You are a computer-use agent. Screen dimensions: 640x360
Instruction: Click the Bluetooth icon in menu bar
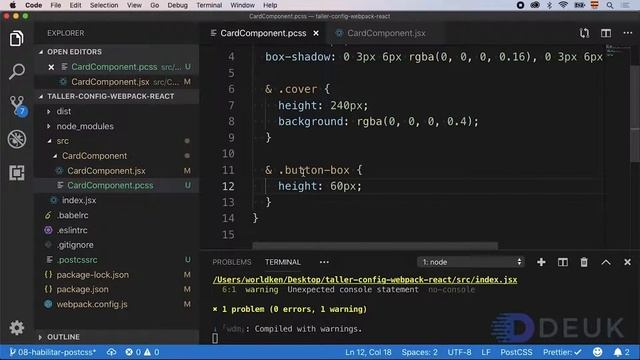click(x=549, y=5)
